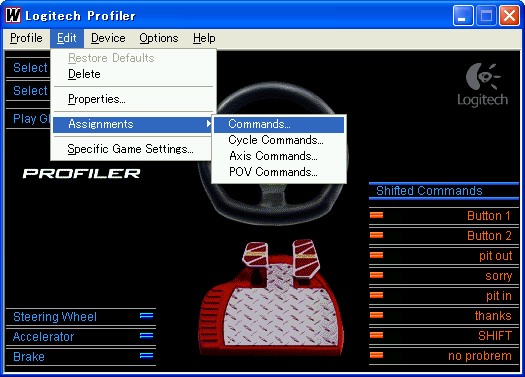This screenshot has width=525, height=377.
Task: Select Assignments submenu entry
Action: (x=133, y=124)
